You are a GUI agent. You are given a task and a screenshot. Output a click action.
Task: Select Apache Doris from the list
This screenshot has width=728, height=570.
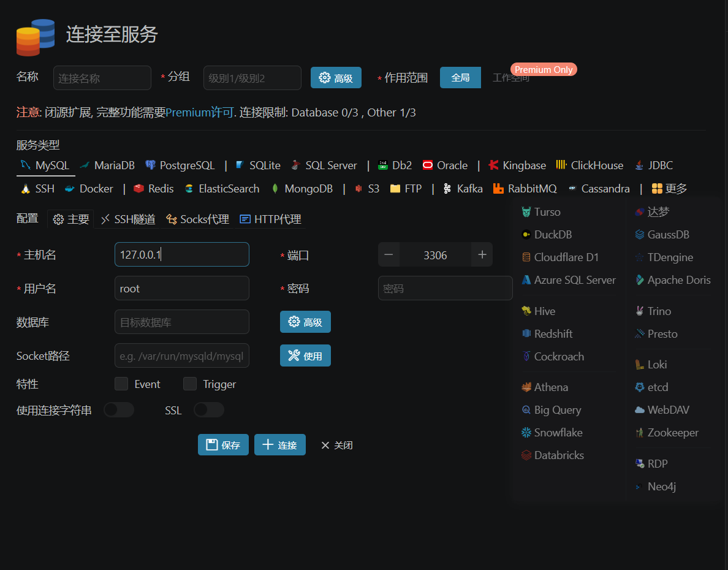pos(673,280)
